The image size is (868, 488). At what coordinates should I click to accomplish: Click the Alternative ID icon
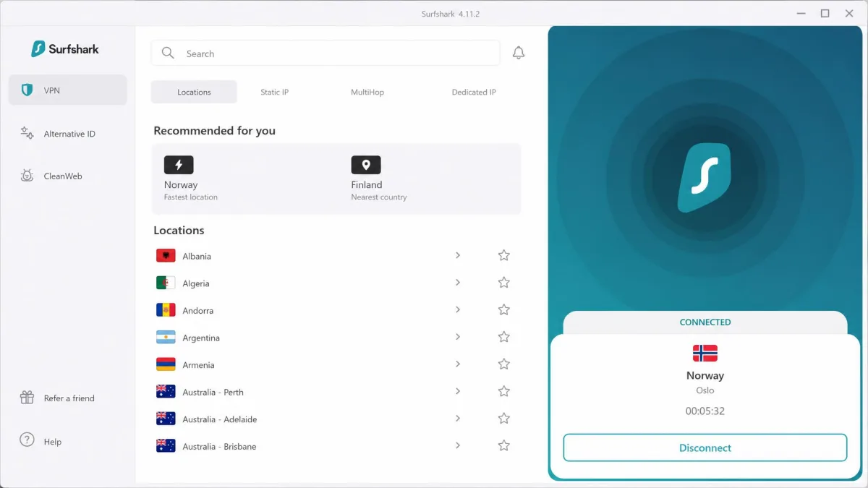(x=27, y=133)
